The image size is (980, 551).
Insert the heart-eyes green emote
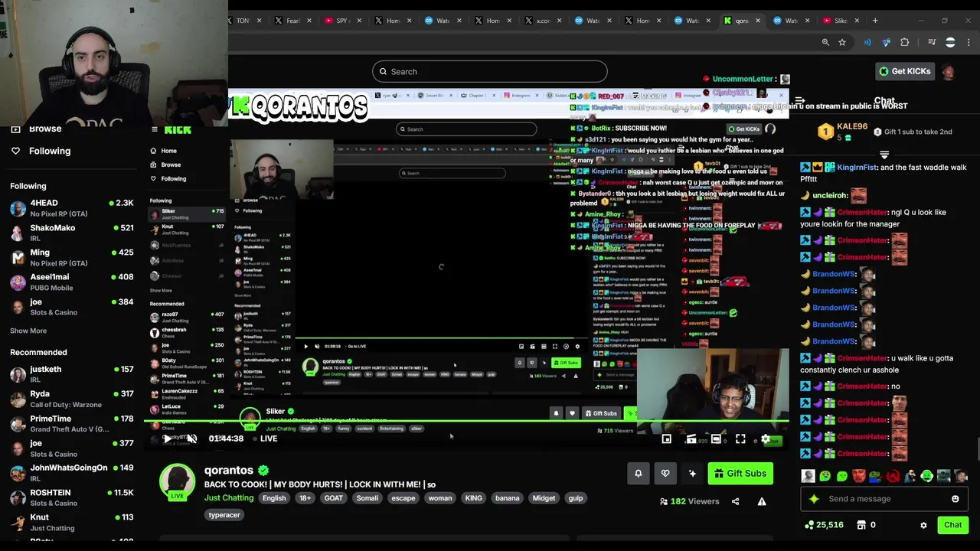click(825, 476)
